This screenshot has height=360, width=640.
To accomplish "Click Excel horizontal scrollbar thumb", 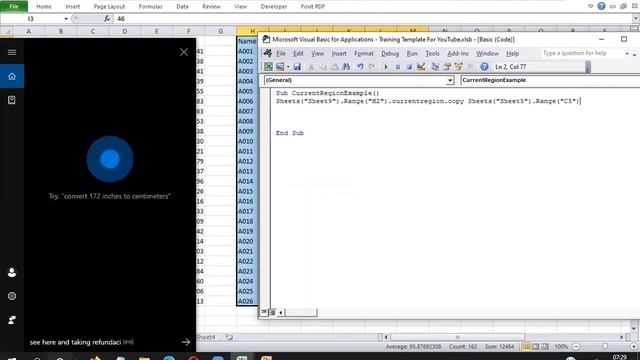I will point(457,337).
